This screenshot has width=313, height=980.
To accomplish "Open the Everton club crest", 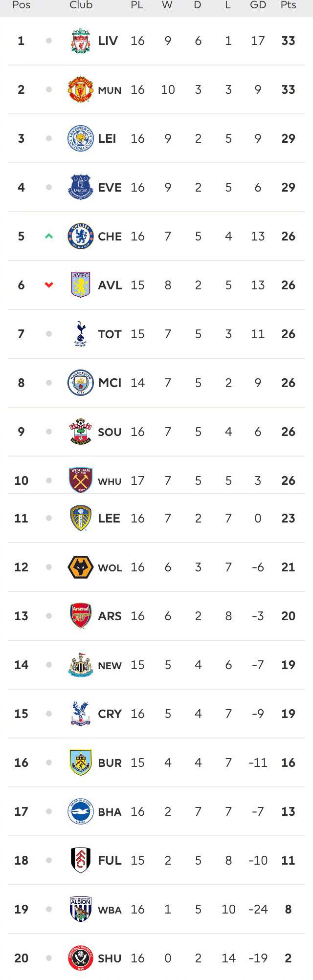I will pos(80,187).
